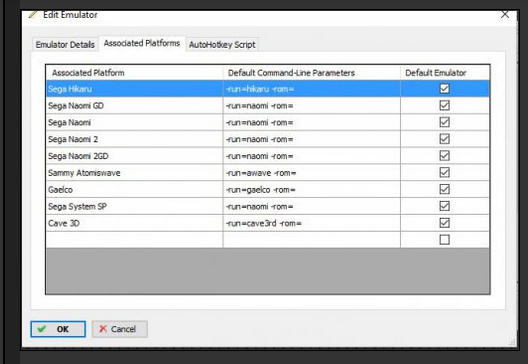This screenshot has height=364, width=528.
Task: Select the Sega Naomi 2GD platform cell
Action: coord(134,156)
